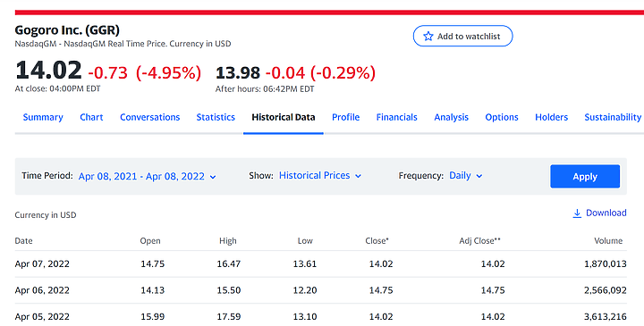Screen dimensions: 644x326
Task: Go to the Holders tab
Action: (x=552, y=117)
